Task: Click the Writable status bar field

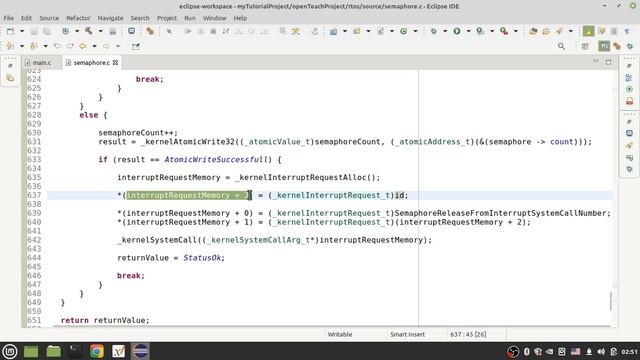Action: coord(340,334)
